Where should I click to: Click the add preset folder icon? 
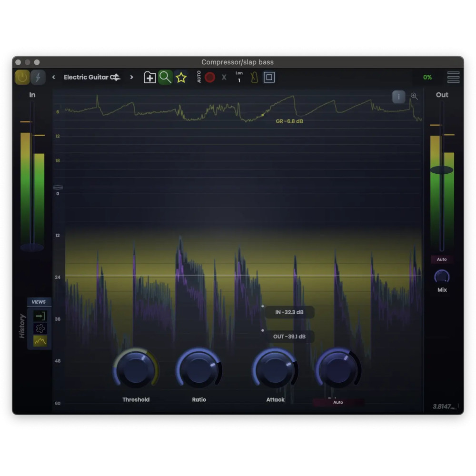pyautogui.click(x=149, y=77)
